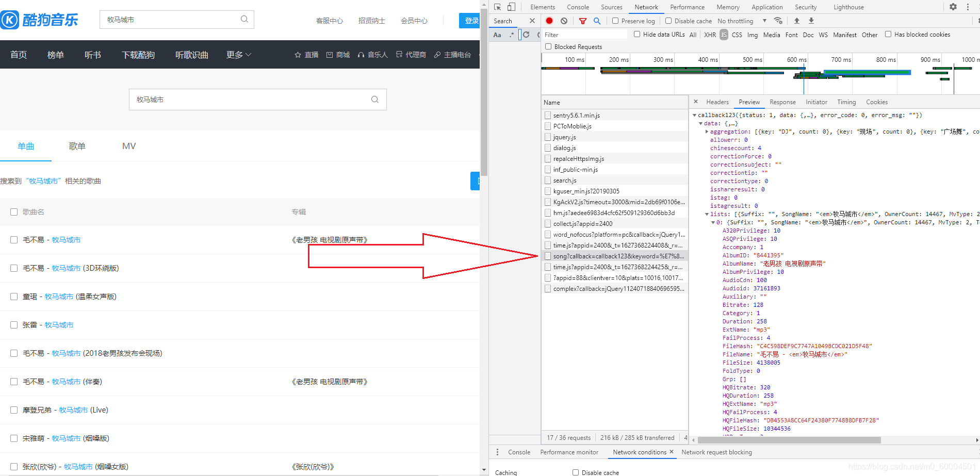Click the top header search magnifier icon
The height and width of the screenshot is (476, 980).
pyautogui.click(x=244, y=19)
